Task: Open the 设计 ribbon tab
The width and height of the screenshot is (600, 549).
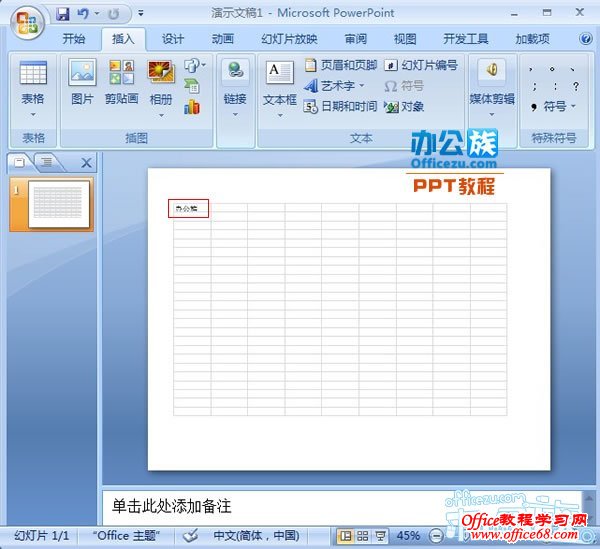Action: (x=173, y=39)
